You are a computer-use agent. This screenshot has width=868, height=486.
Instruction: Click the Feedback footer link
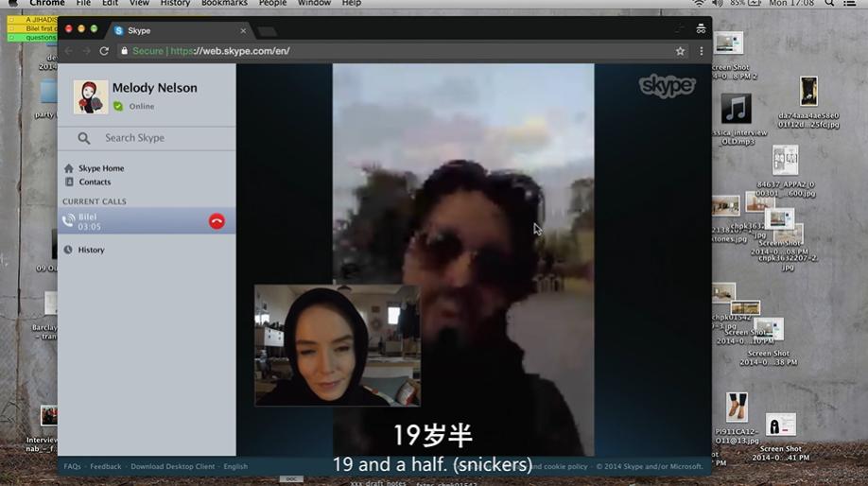point(105,467)
